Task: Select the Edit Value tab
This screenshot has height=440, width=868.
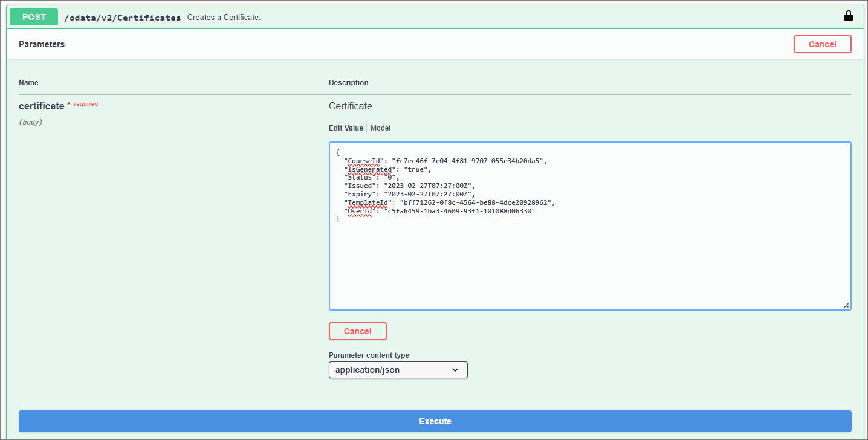Action: pos(346,128)
